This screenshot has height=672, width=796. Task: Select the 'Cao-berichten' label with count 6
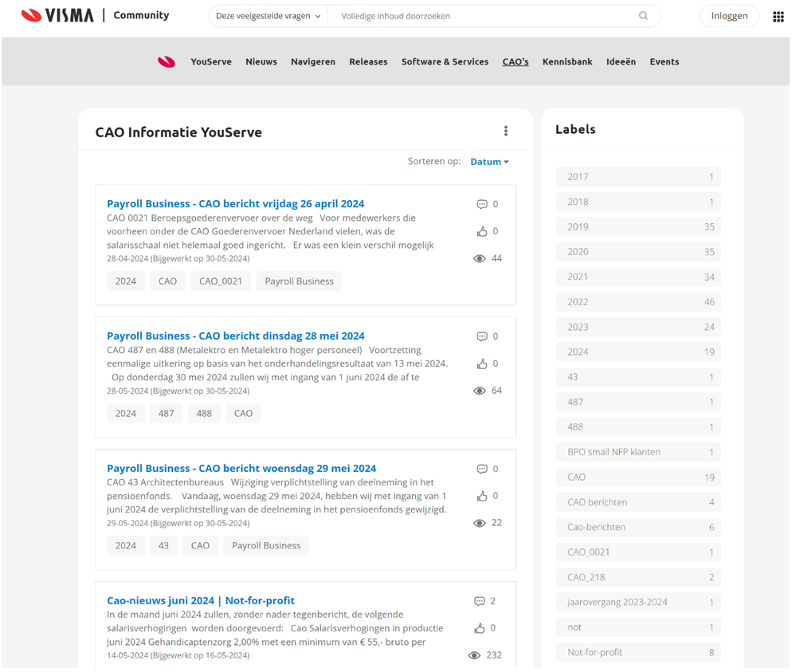pyautogui.click(x=638, y=527)
